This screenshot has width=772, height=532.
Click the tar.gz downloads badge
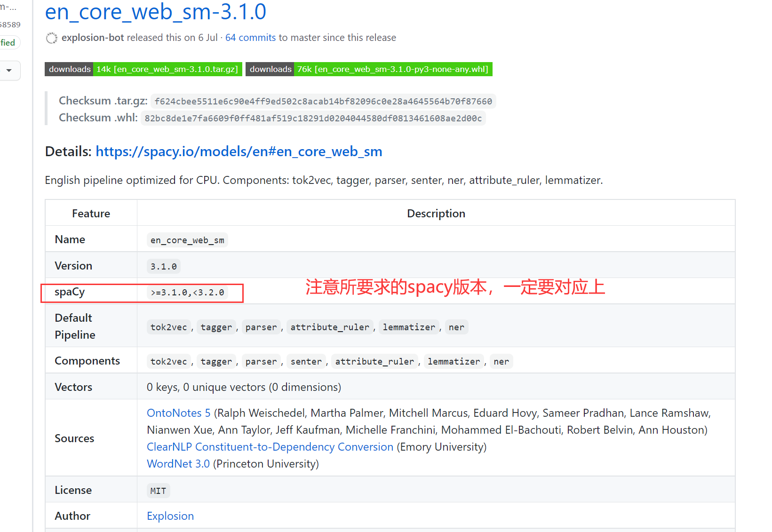coord(143,69)
